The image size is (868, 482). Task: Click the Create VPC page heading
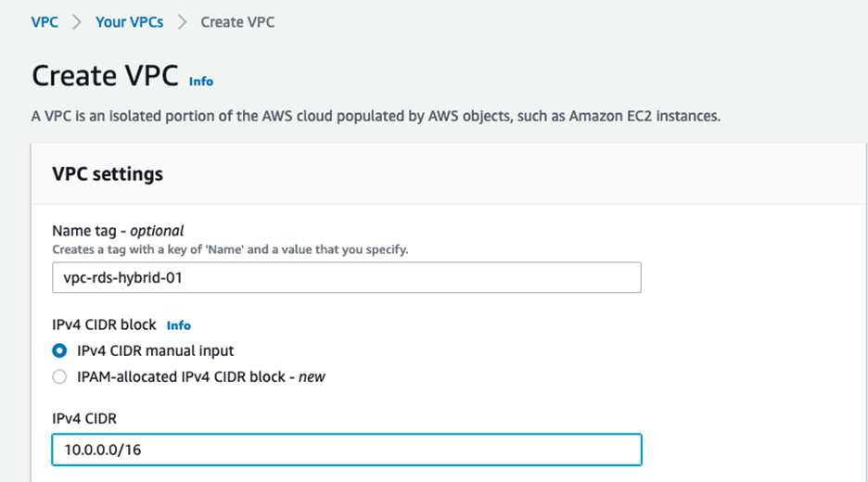pos(105,76)
